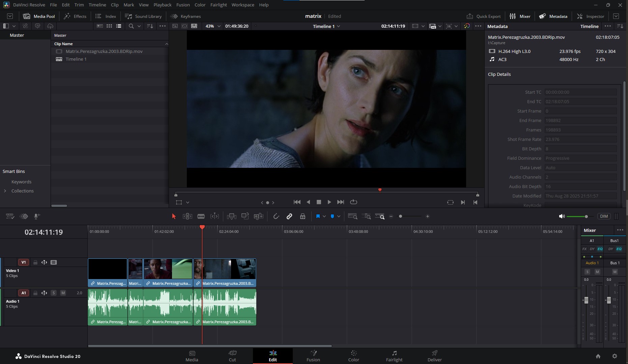This screenshot has width=628, height=364.
Task: Toggle the linked selection chain icon
Action: (x=289, y=216)
